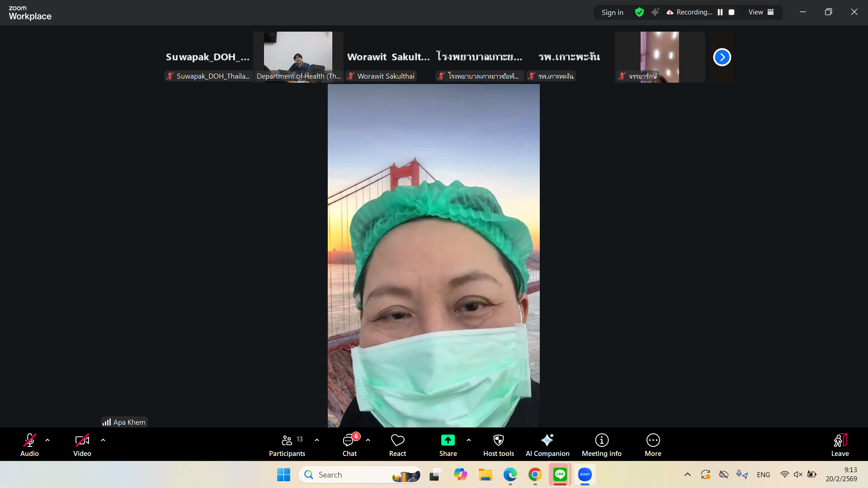Expand video options arrow
This screenshot has height=488, width=868.
point(103,440)
